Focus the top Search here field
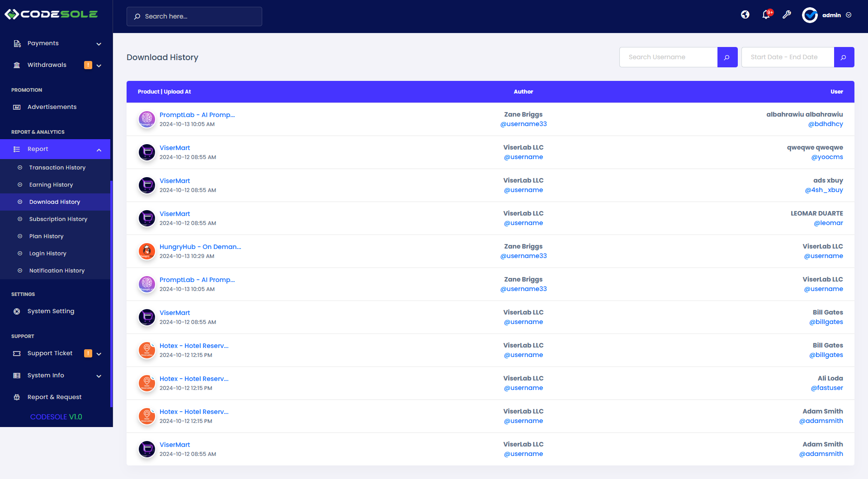The width and height of the screenshot is (868, 479). coord(194,16)
